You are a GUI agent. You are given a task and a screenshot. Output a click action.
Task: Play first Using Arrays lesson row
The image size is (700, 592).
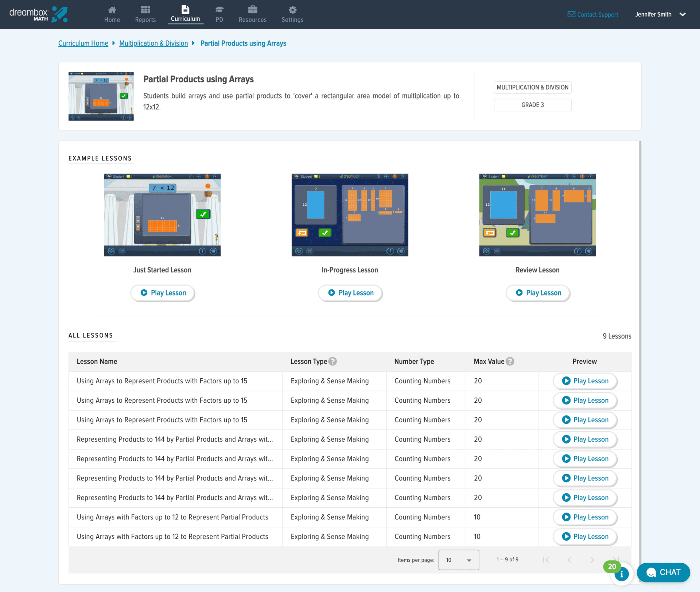coord(585,381)
